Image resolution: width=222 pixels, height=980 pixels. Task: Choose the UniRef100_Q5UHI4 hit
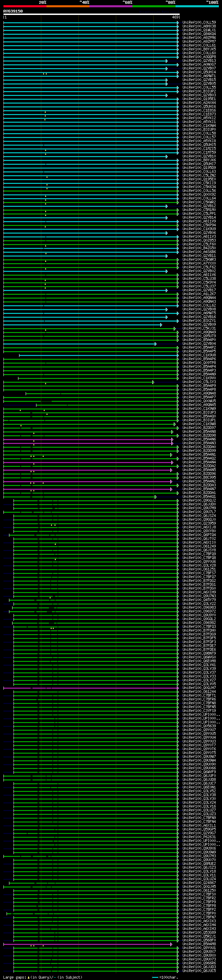coord(199,72)
